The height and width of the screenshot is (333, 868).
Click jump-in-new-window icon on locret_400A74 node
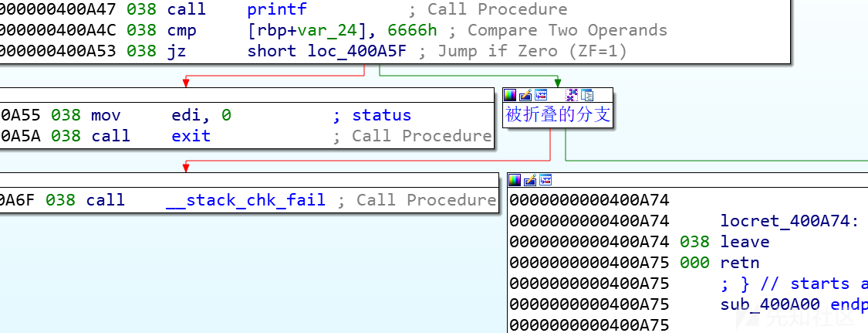545,179
